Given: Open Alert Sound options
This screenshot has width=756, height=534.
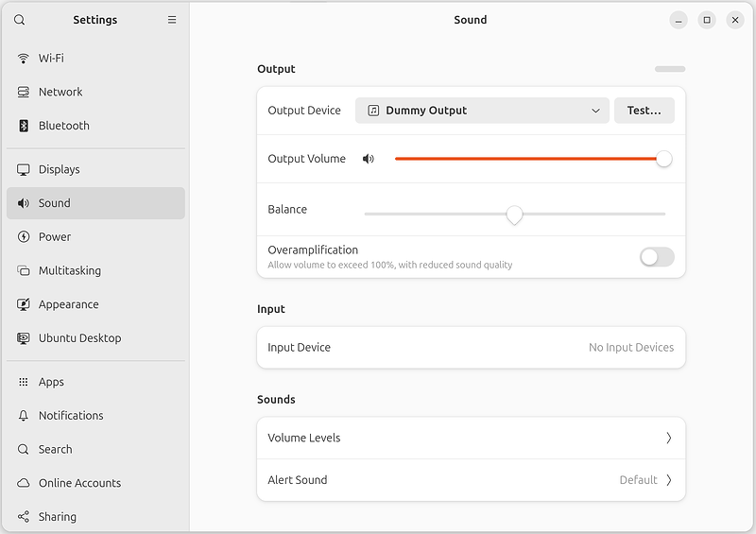Looking at the screenshot, I should click(x=471, y=480).
